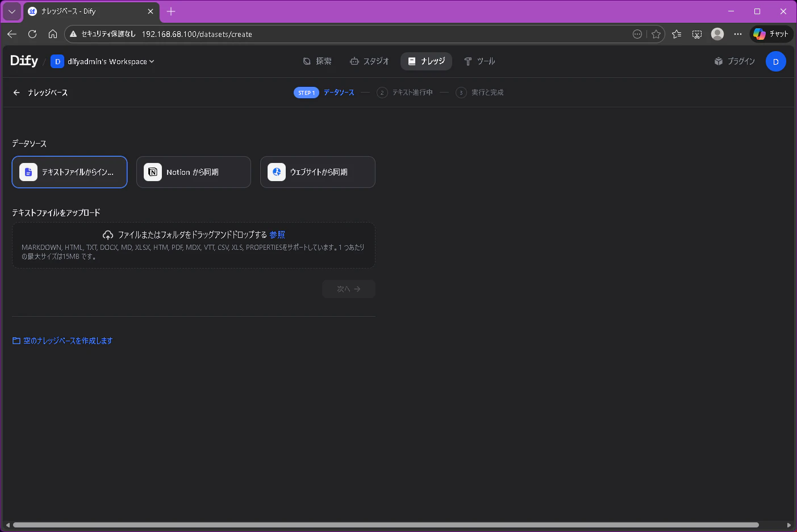Open the browser profile icon
797x532 pixels.
[717, 34]
